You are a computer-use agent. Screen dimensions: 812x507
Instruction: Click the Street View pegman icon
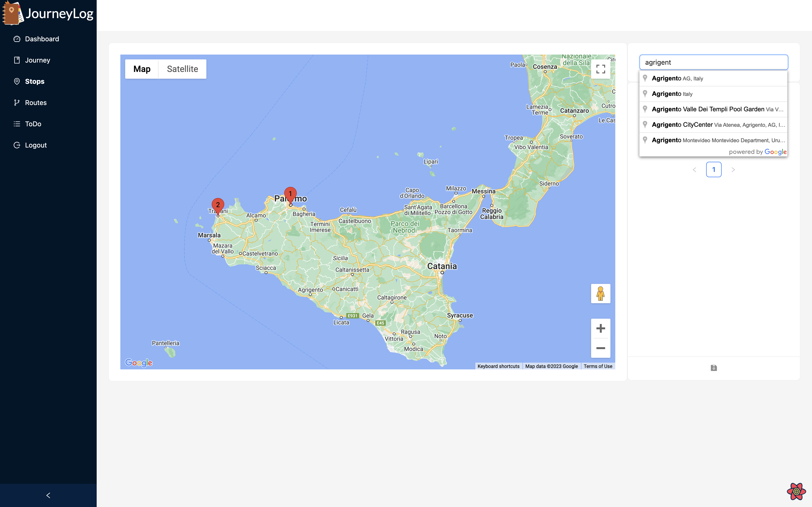click(600, 293)
